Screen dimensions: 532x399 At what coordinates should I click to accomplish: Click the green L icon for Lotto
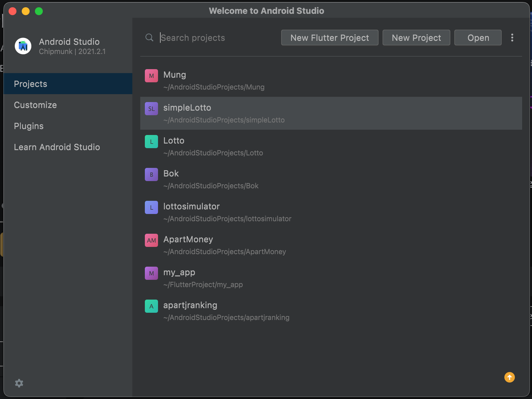[151, 142]
